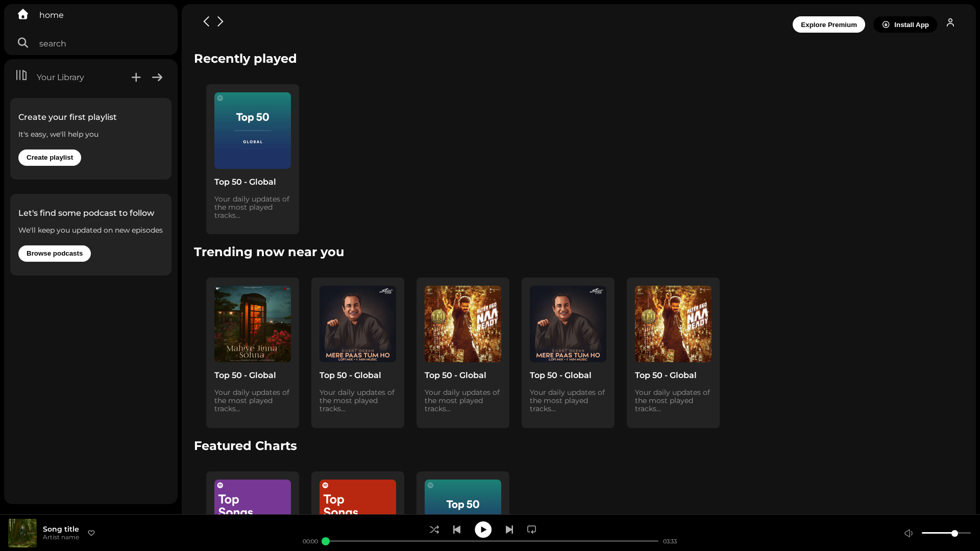Image resolution: width=980 pixels, height=551 pixels.
Task: Open the first Naa Ready album cover
Action: [x=463, y=324]
